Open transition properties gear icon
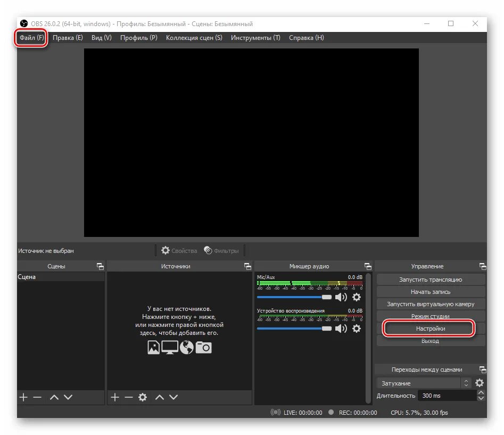The image size is (504, 435). (x=479, y=383)
